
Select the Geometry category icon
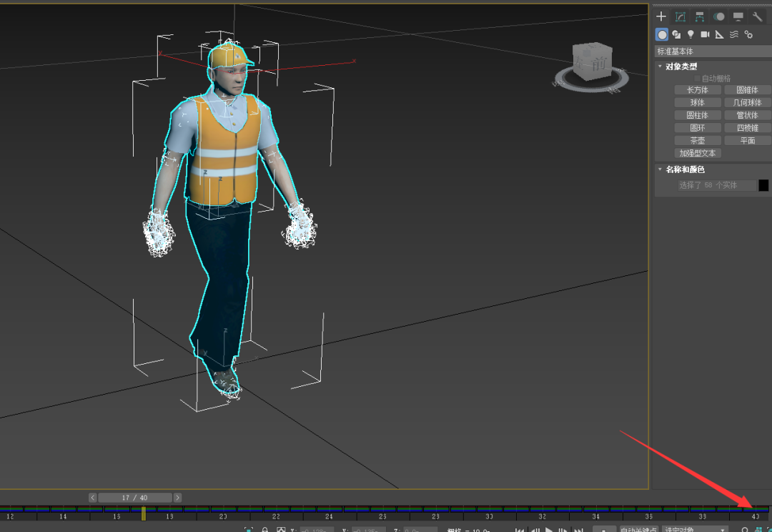click(x=661, y=34)
